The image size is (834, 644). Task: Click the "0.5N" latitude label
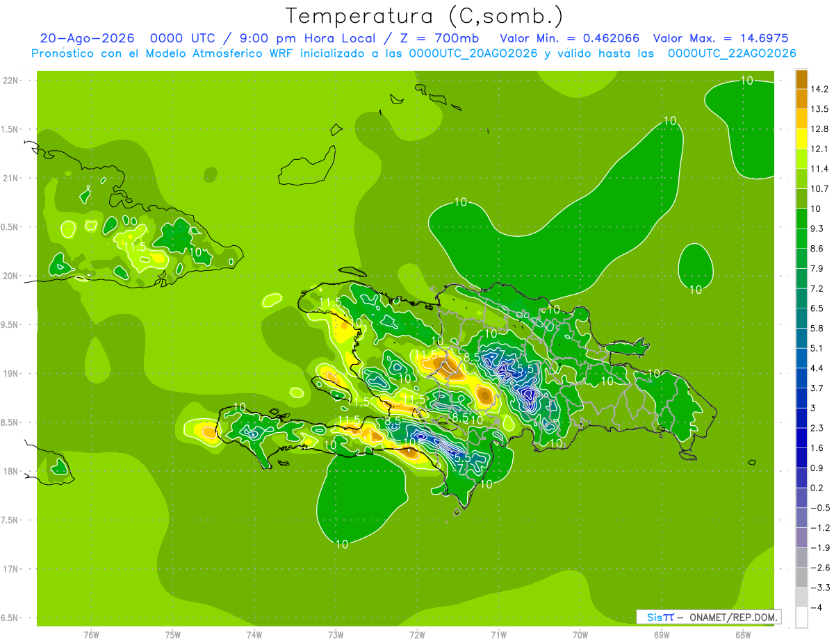(x=10, y=227)
